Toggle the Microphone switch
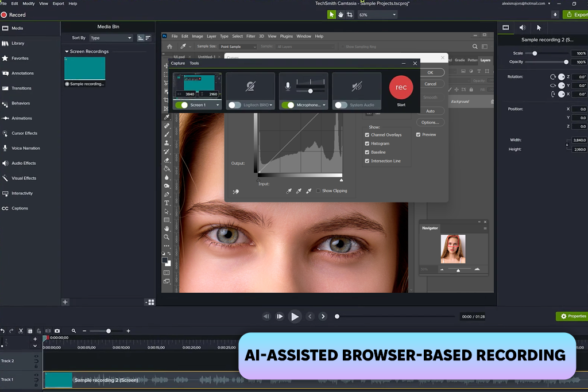The width and height of the screenshot is (588, 392). (x=288, y=105)
